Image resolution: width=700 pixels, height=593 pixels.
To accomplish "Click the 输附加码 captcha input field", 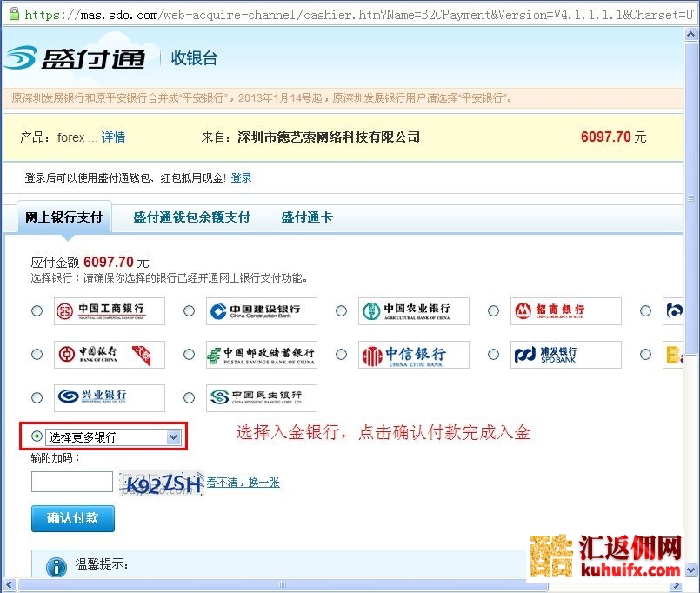I will pos(72,482).
